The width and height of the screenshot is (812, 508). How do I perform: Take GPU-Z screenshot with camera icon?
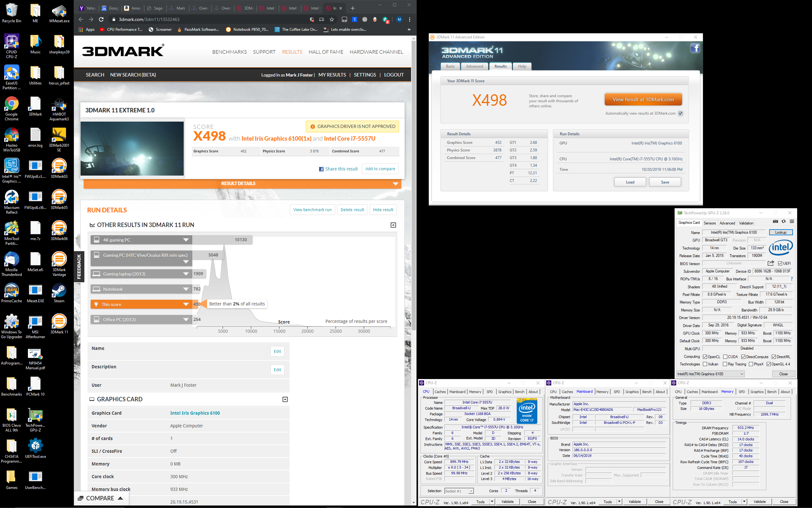pos(775,222)
